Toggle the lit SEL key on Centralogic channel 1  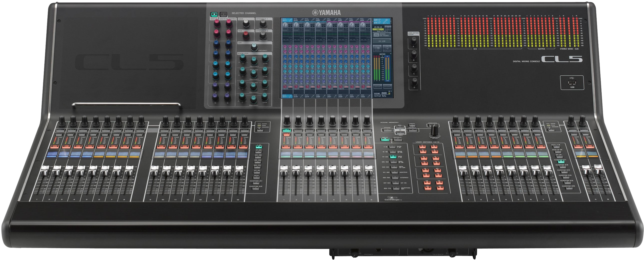tap(286, 130)
